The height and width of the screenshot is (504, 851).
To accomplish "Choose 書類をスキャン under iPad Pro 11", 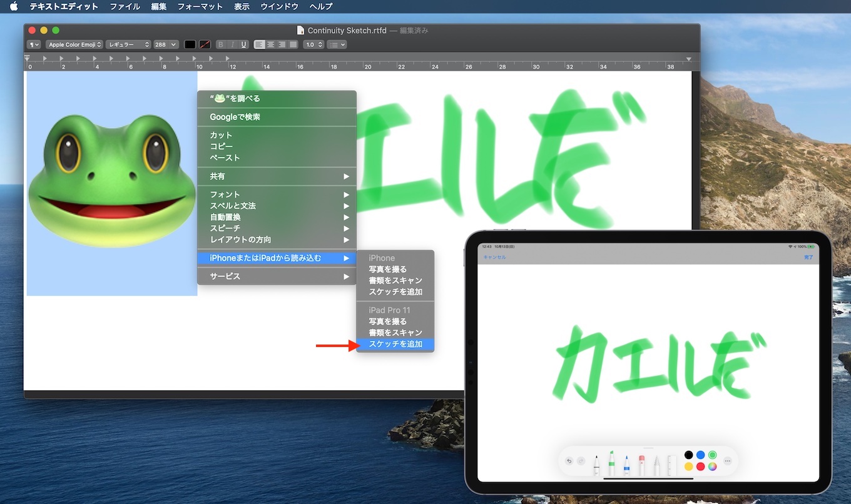I will pyautogui.click(x=395, y=333).
